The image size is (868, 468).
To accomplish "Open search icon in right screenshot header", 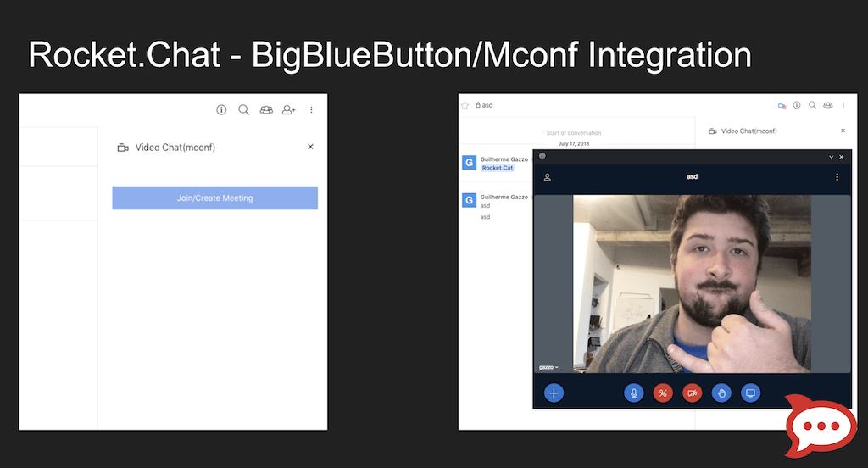I will (812, 104).
